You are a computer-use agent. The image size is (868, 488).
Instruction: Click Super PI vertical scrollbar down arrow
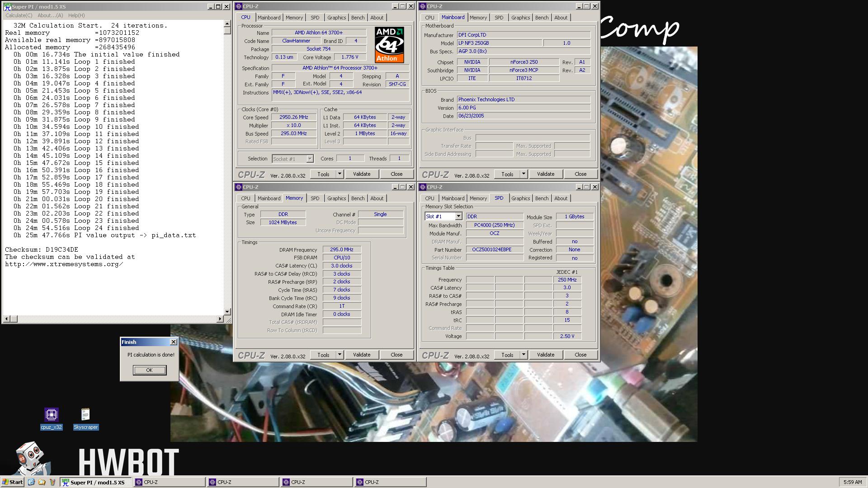pos(227,312)
